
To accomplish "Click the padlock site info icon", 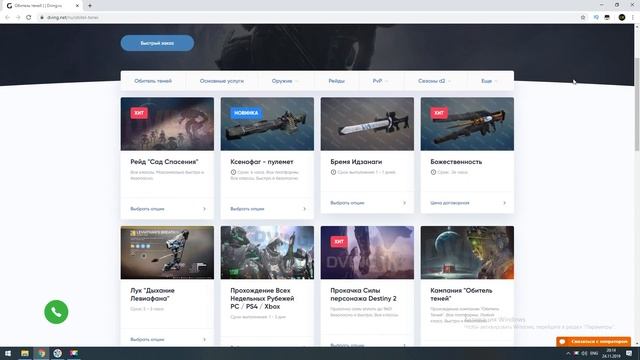I will (x=42, y=18).
